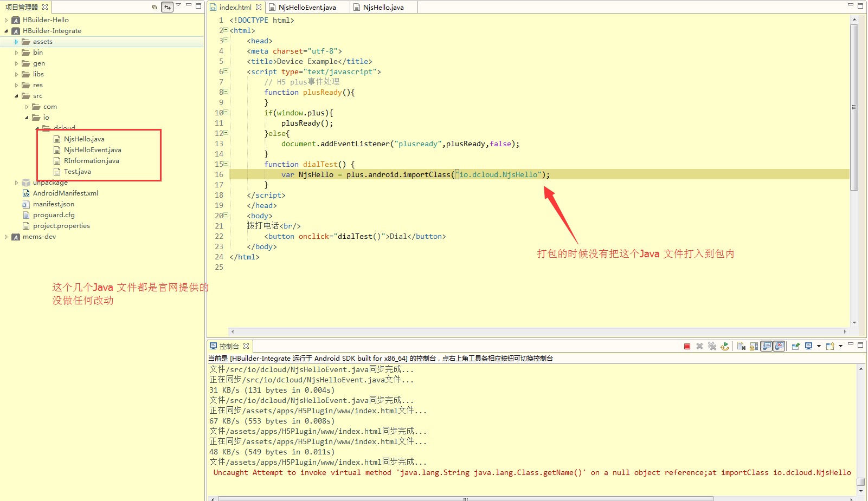This screenshot has width=868, height=501.
Task: Click the HBuilder-Integrate project icon
Action: coord(16,31)
